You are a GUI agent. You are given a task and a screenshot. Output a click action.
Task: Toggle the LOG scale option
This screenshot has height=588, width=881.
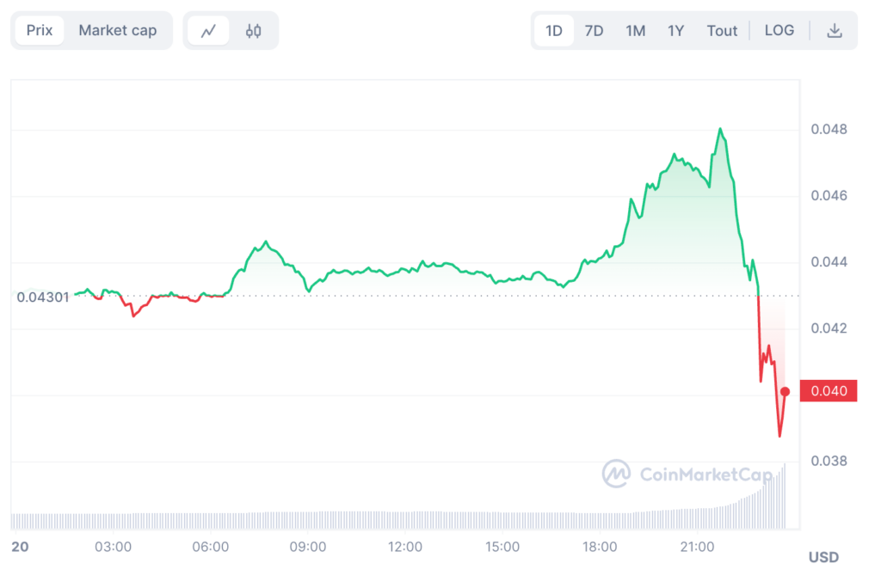[x=779, y=31]
